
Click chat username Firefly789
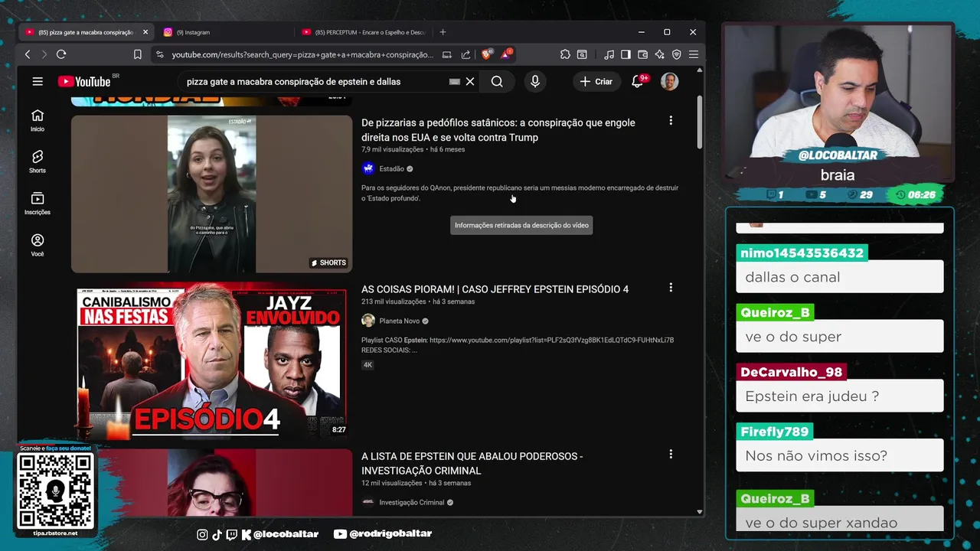pyautogui.click(x=775, y=432)
